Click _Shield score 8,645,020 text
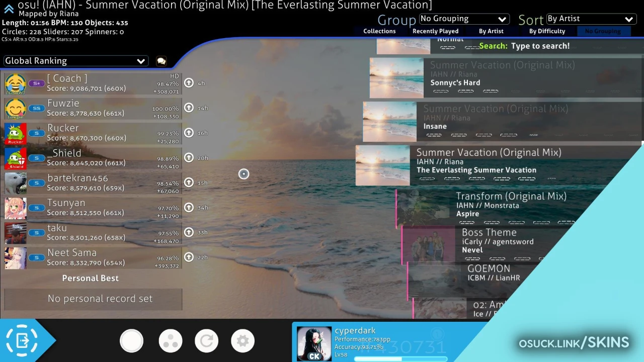Viewport: 644px width, 362px height. coord(86,163)
